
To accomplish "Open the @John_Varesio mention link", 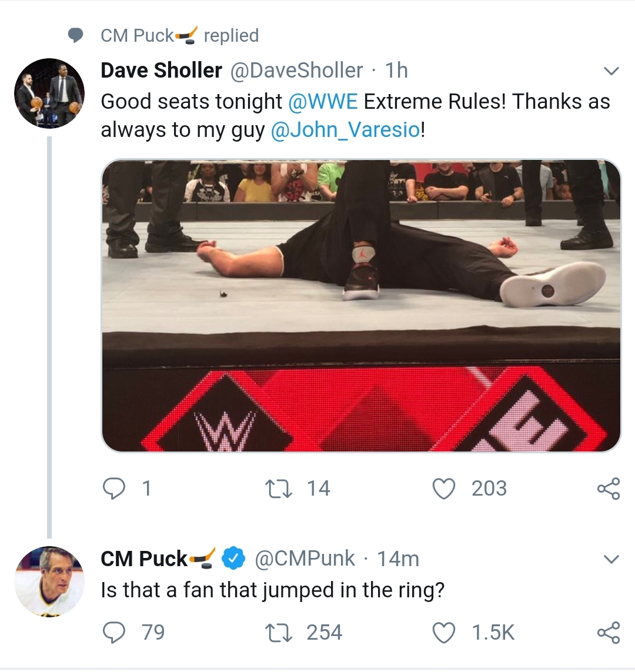I will point(345,130).
